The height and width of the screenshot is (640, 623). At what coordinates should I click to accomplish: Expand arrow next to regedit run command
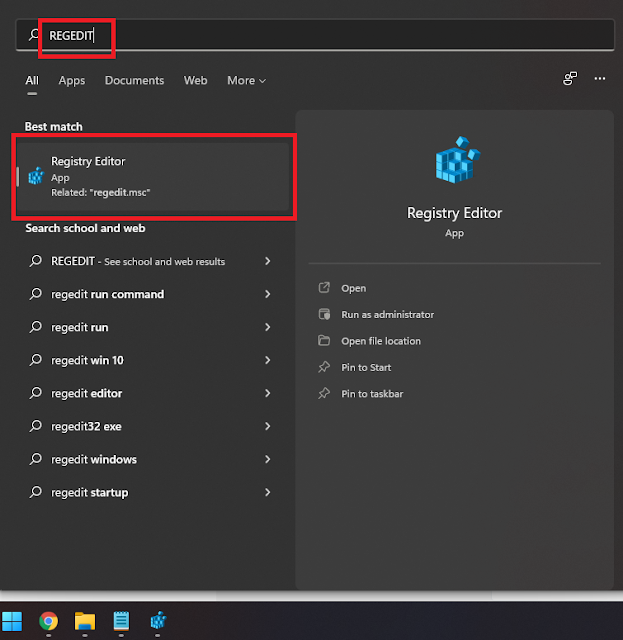[267, 294]
